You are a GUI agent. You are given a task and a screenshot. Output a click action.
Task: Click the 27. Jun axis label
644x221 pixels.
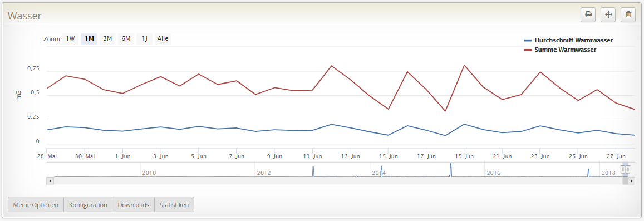click(616, 156)
